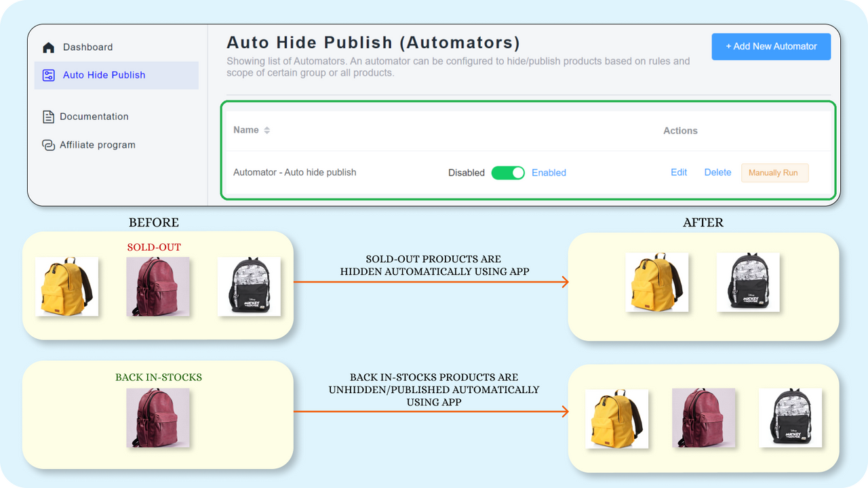Delete the Auto hide publish automator

point(717,172)
